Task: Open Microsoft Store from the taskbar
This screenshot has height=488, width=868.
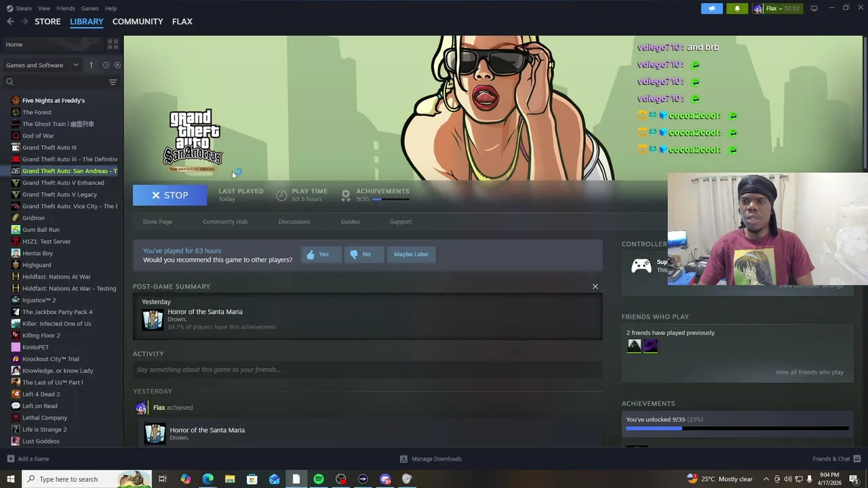Action: pyautogui.click(x=252, y=479)
